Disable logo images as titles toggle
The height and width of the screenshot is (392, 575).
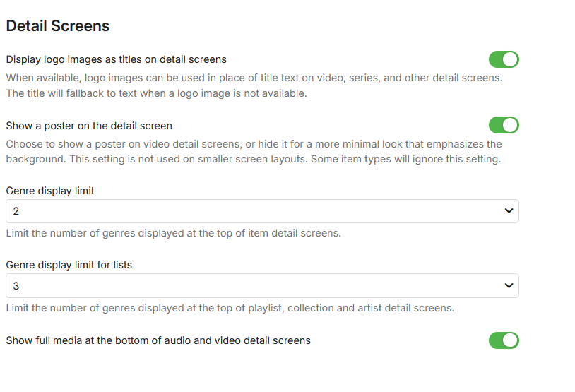[504, 59]
